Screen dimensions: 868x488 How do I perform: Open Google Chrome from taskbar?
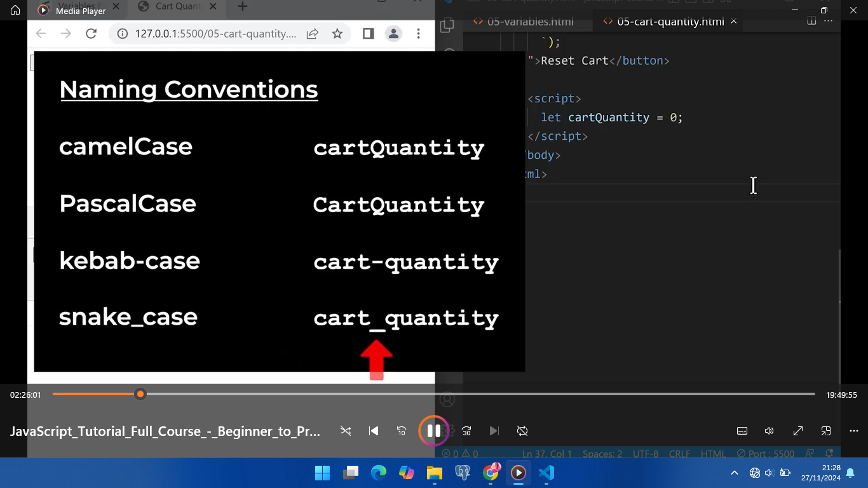click(491, 473)
